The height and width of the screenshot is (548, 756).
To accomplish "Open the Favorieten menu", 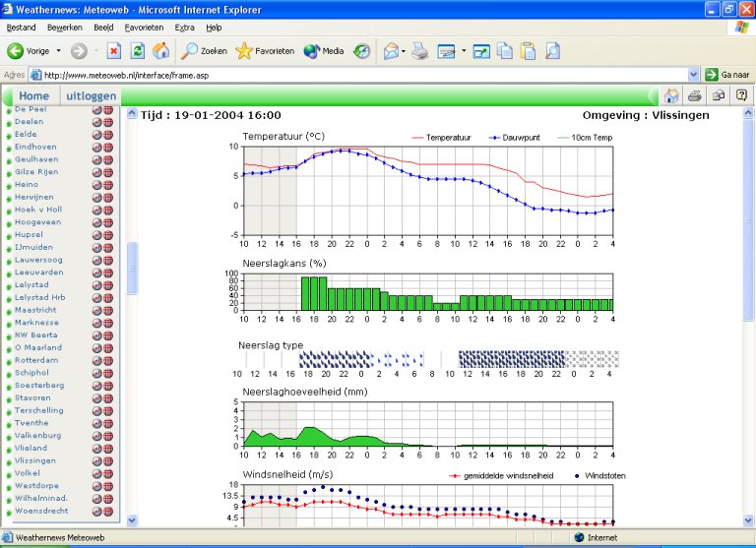I will 144,28.
